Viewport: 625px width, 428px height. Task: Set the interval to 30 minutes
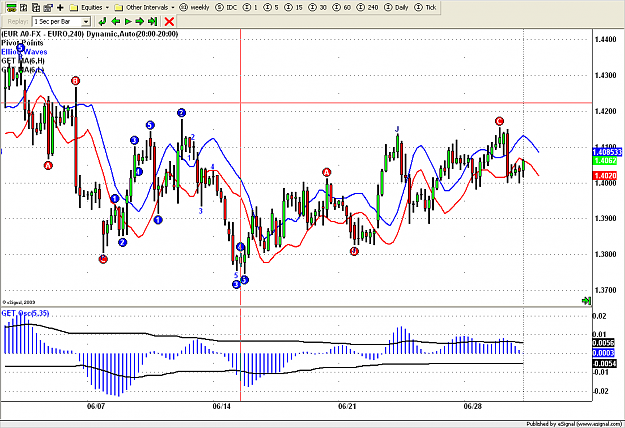pos(318,8)
